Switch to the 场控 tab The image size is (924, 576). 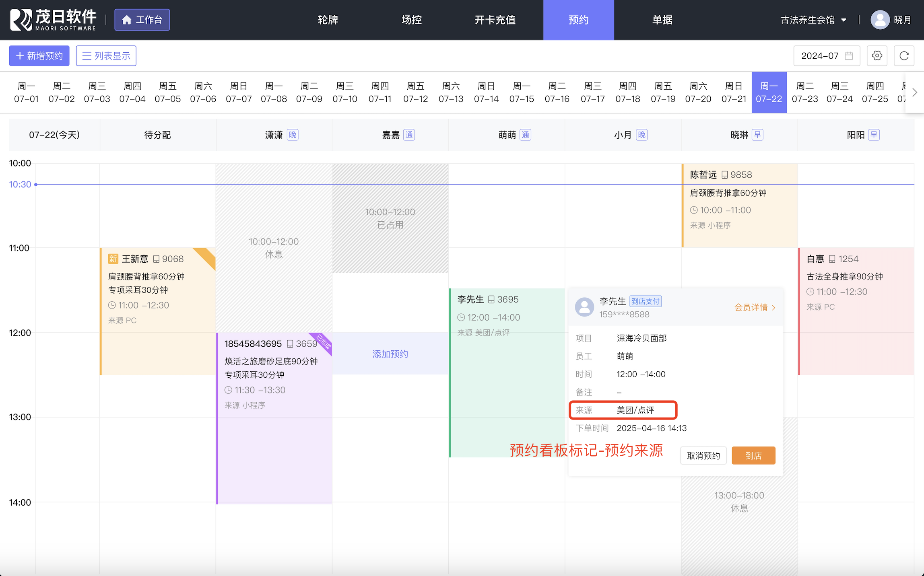(x=411, y=20)
